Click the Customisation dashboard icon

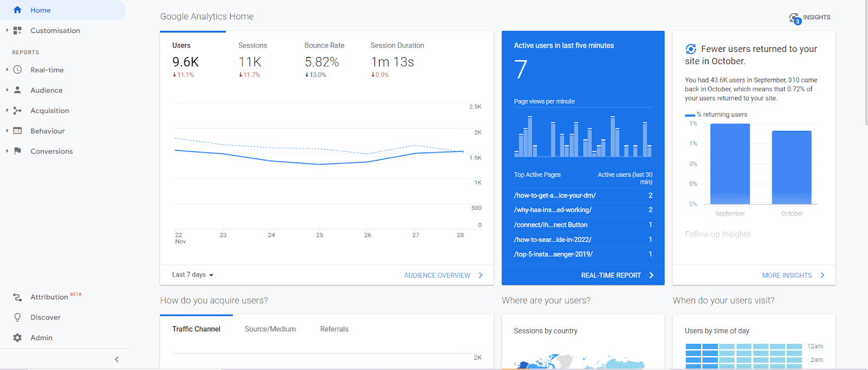pyautogui.click(x=17, y=30)
